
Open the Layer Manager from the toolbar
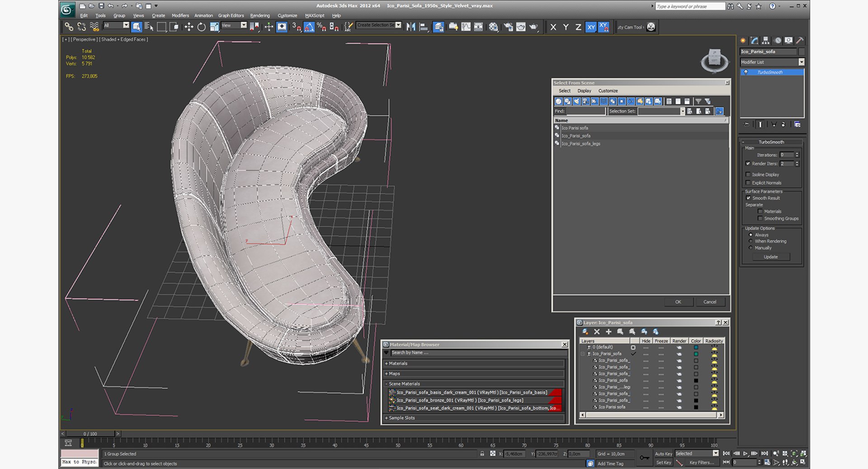(x=438, y=27)
